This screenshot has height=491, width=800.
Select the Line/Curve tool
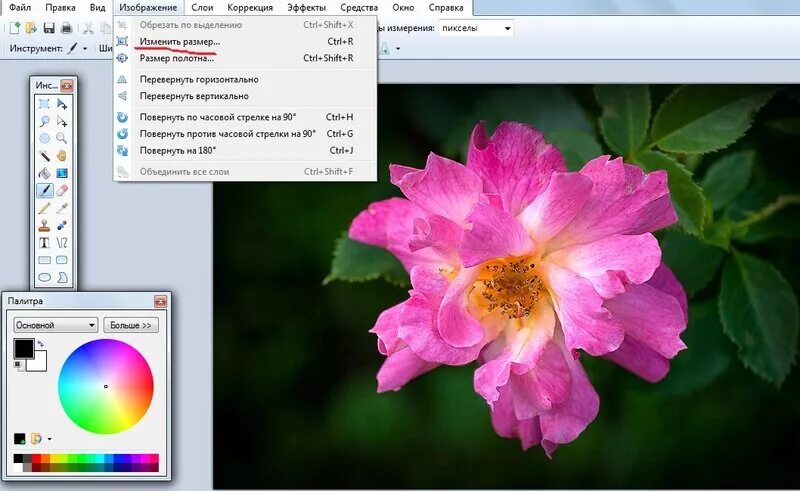(62, 242)
